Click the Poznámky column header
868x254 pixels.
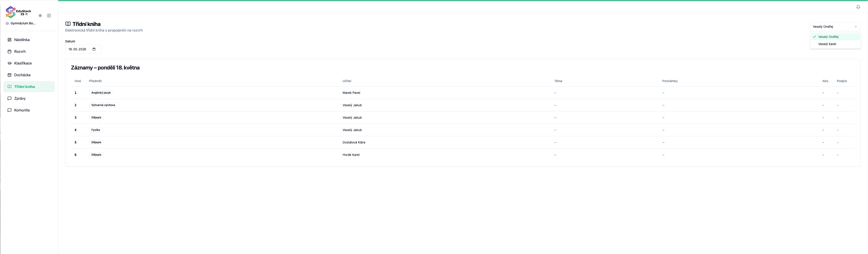[x=670, y=81]
